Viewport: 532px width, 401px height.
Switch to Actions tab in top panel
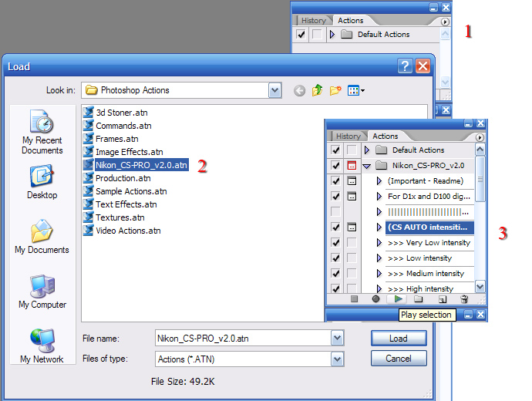(351, 20)
